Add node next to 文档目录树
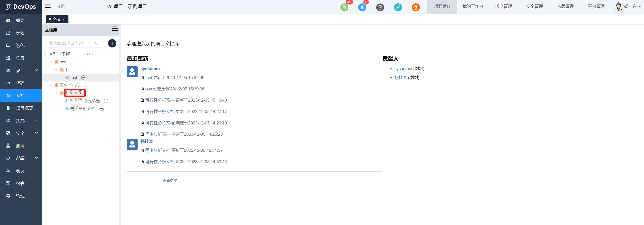Screen dimensions: 644x225 tap(77, 54)
